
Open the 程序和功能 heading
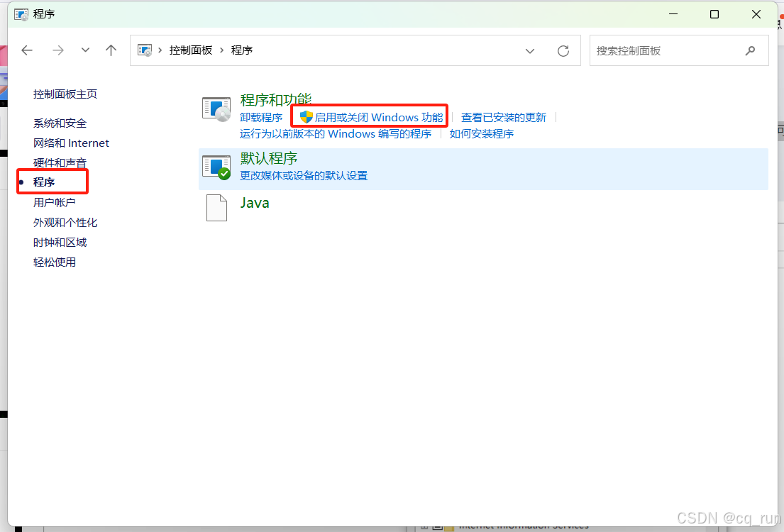tap(275, 99)
